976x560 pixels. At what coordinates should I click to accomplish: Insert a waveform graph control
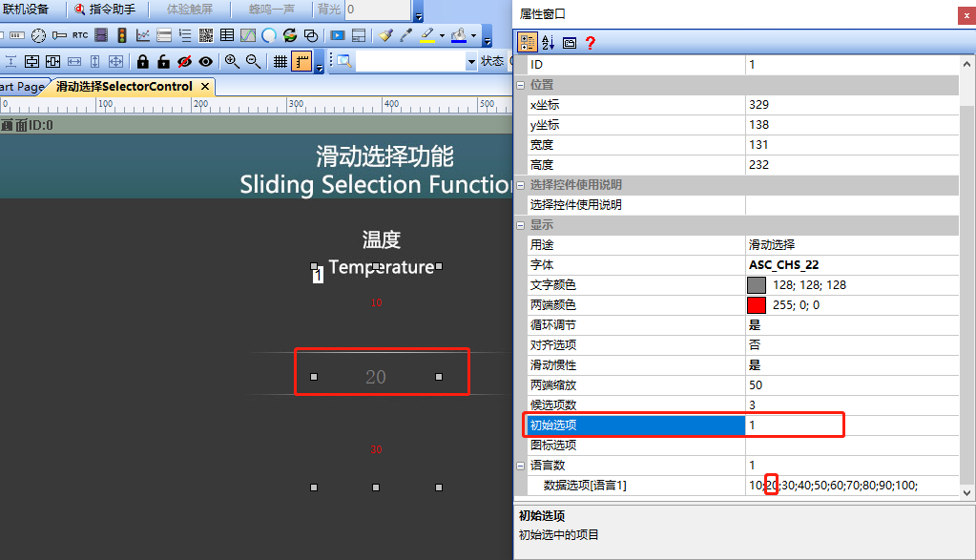point(248,35)
